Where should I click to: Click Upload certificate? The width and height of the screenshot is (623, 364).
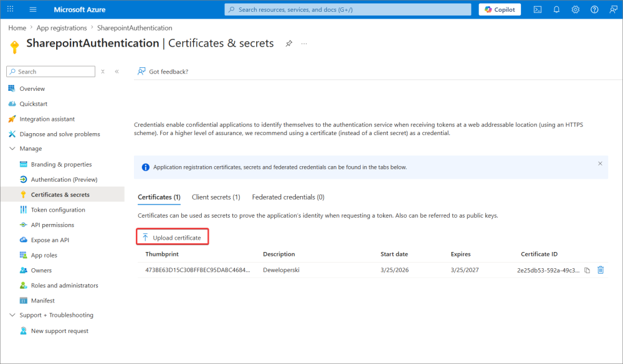[x=172, y=238]
